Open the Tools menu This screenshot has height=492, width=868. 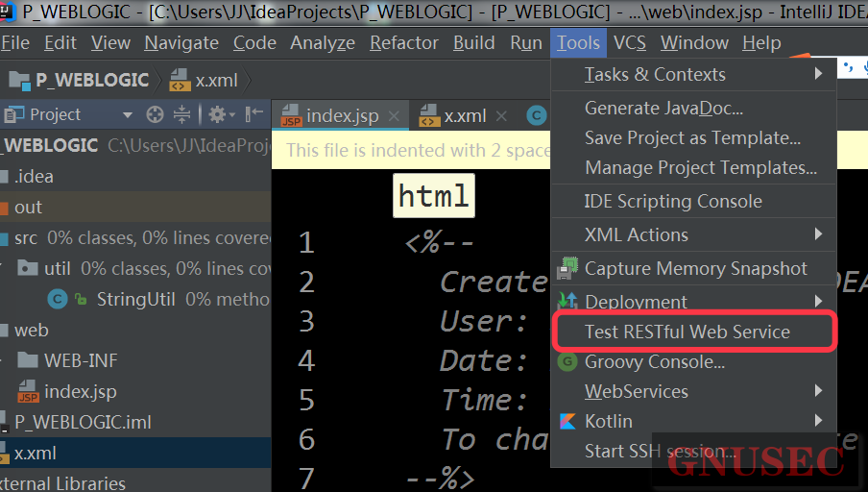(x=578, y=42)
